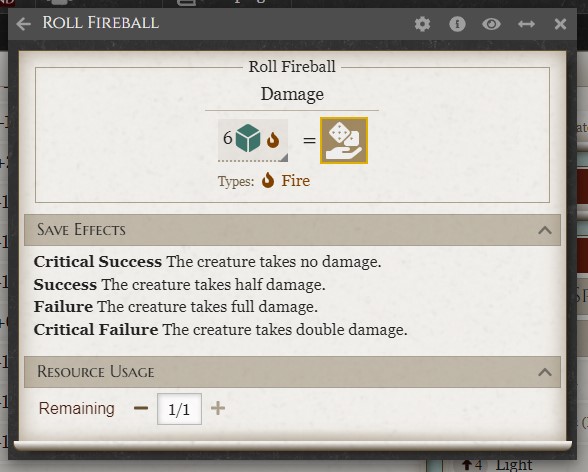Screen dimensions: 588x472
Task: Close the Roll Fireball dialog
Action: click(560, 24)
